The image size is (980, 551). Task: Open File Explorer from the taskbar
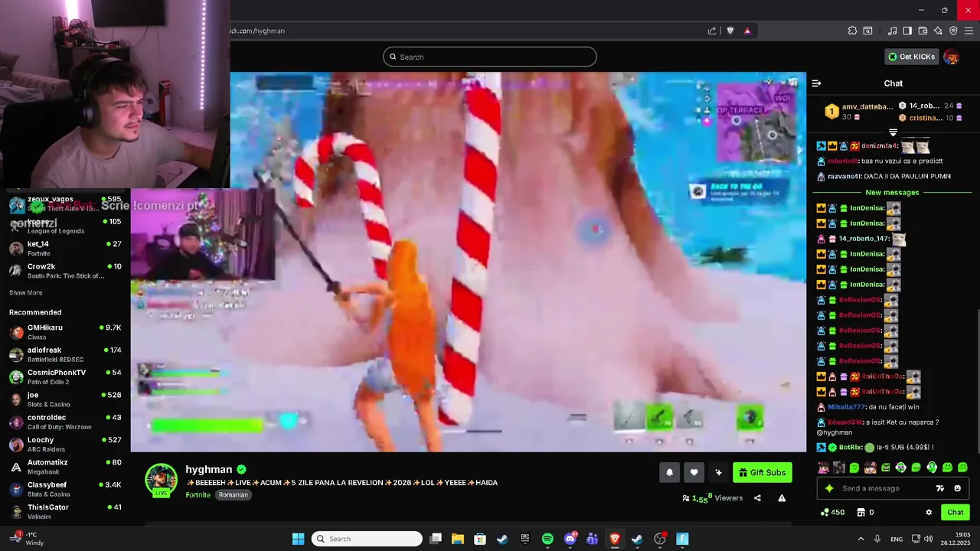coord(457,539)
